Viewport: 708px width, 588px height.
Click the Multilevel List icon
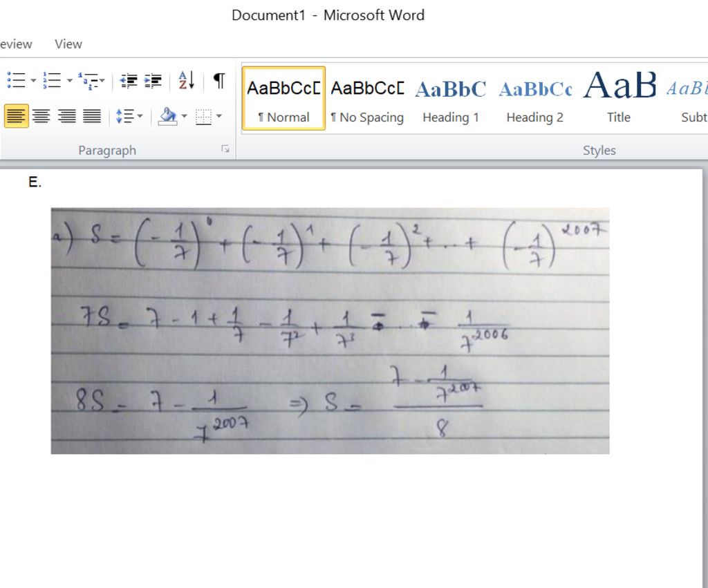point(88,81)
